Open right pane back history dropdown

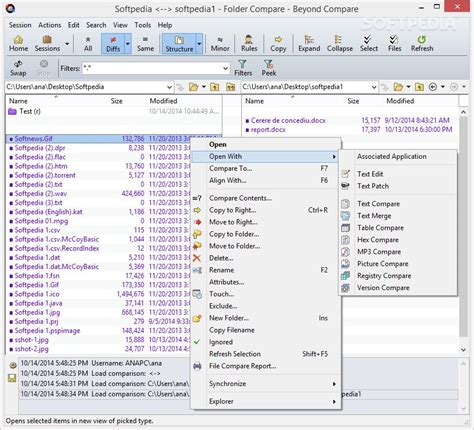point(443,87)
